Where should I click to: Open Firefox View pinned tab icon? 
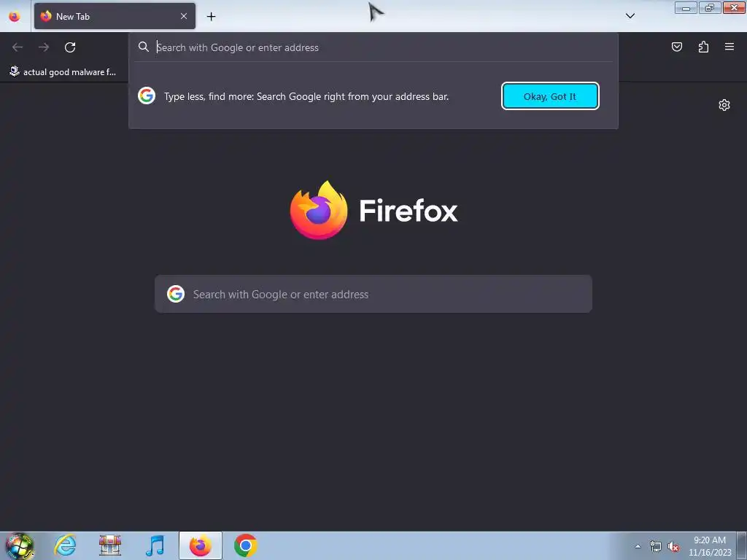(15, 16)
